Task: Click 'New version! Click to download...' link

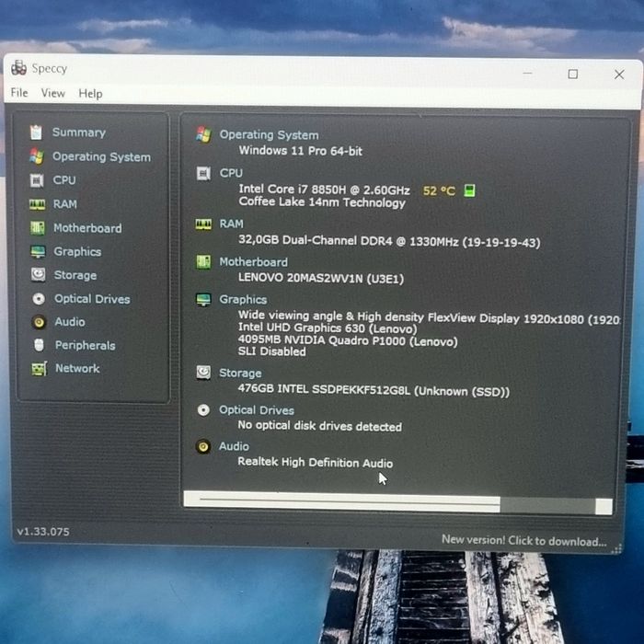Action: click(x=523, y=541)
